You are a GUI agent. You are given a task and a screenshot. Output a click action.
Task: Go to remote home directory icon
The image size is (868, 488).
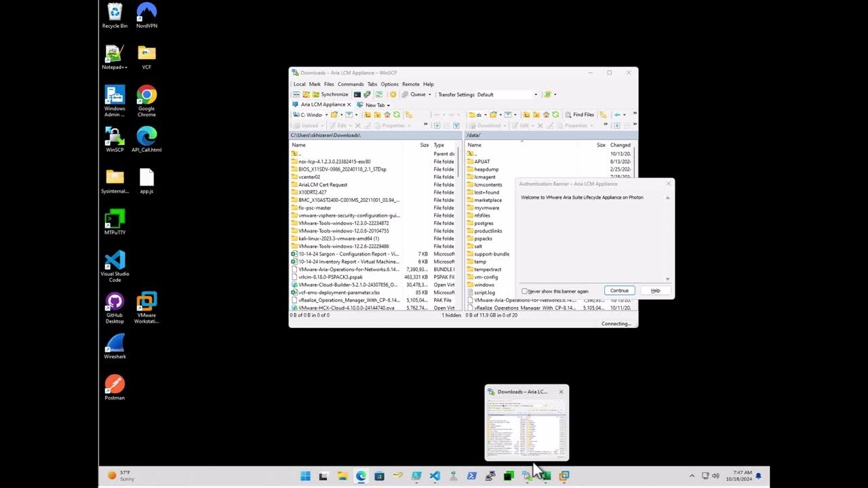(x=546, y=115)
